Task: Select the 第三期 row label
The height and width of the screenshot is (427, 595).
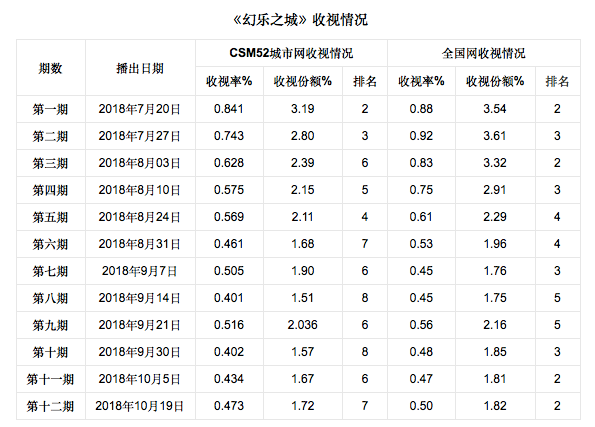Action: coord(50,163)
